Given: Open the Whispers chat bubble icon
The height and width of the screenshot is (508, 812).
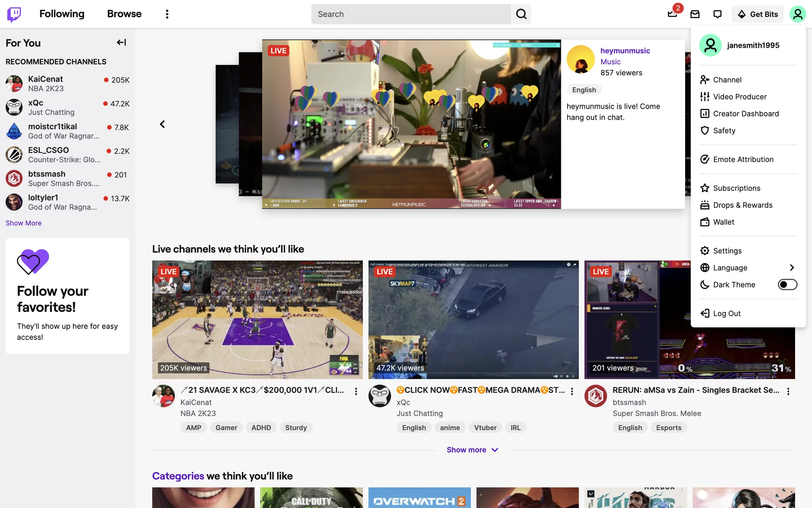Looking at the screenshot, I should (x=717, y=14).
